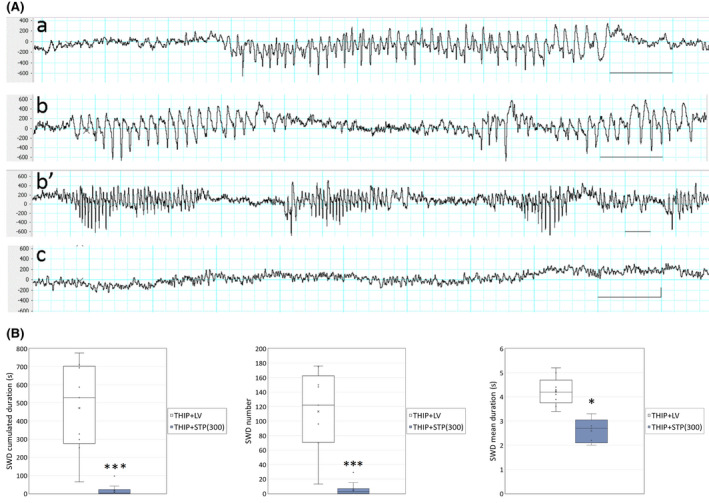
Task: Click the bracketed scale bar in trace c
Action: coord(629,294)
